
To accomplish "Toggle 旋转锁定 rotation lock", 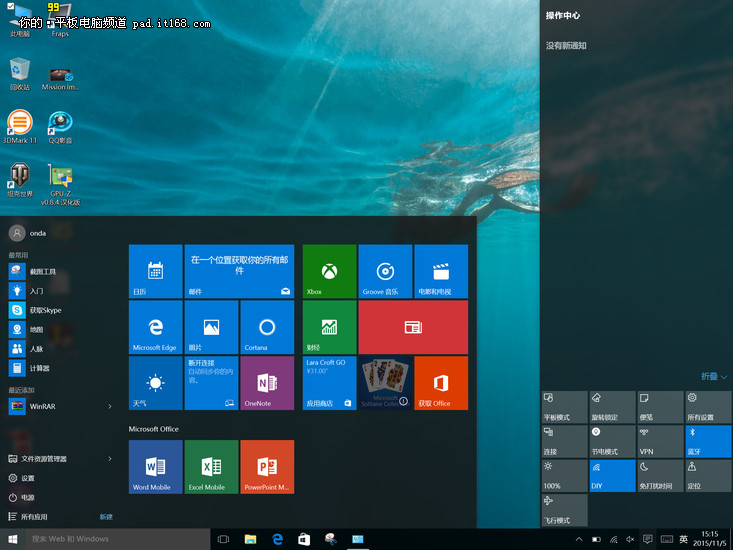I will click(x=612, y=407).
